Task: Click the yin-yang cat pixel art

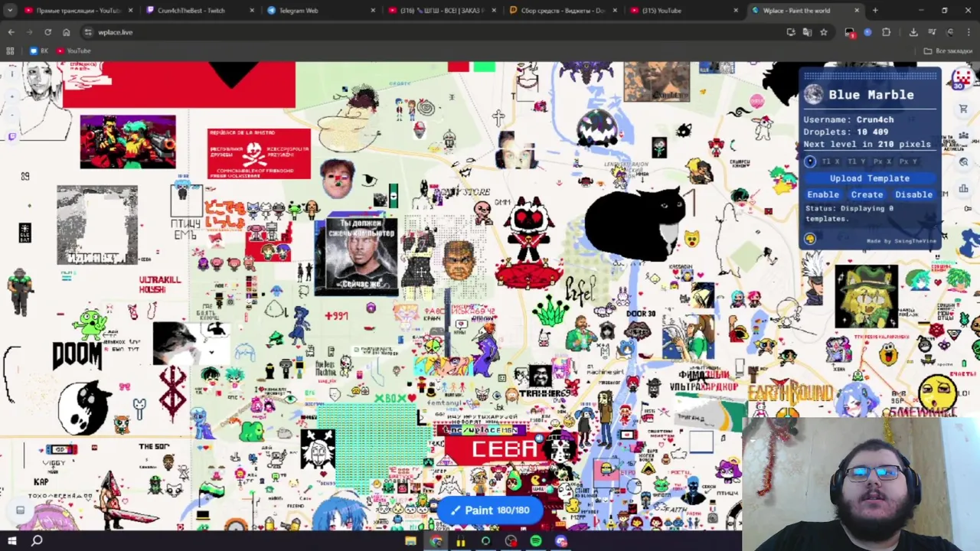Action: [83, 406]
